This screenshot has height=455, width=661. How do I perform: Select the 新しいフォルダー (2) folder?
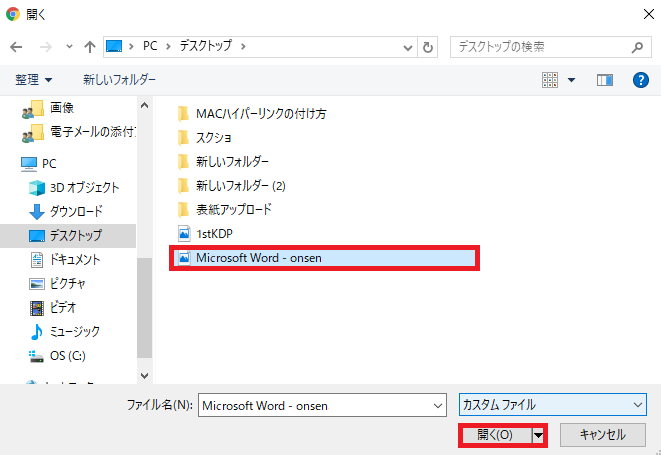click(231, 186)
